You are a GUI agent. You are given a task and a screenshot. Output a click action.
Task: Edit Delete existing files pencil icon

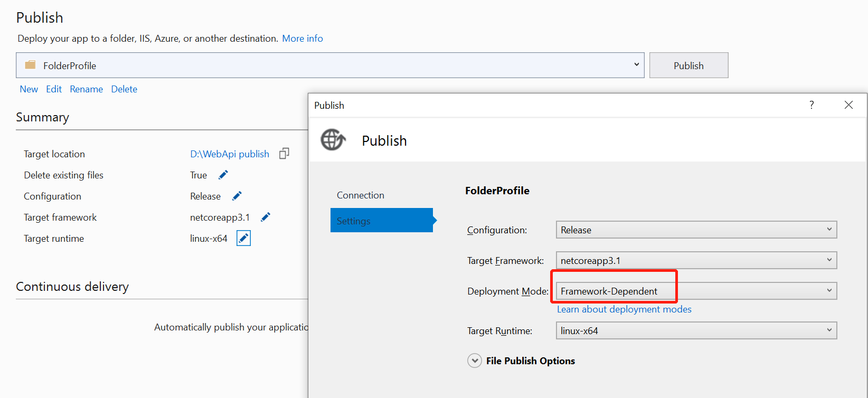[x=223, y=175]
